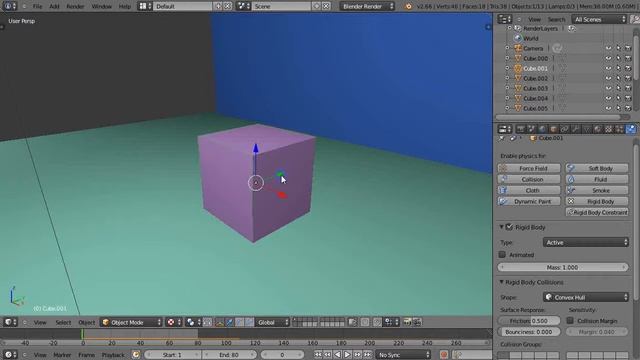Screen dimensions: 640x360
Task: Click the timeline play forward button
Action: 347,355
